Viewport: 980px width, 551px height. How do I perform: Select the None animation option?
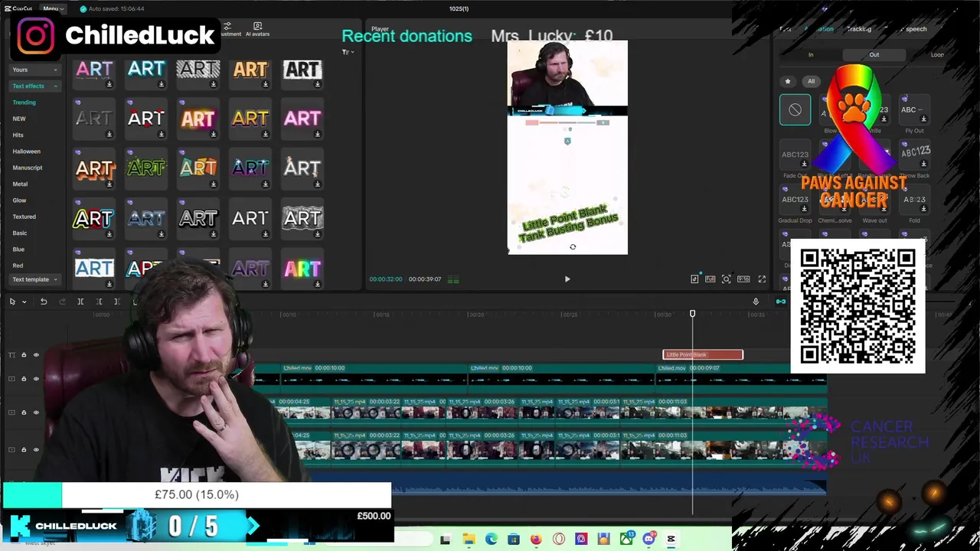pyautogui.click(x=795, y=109)
